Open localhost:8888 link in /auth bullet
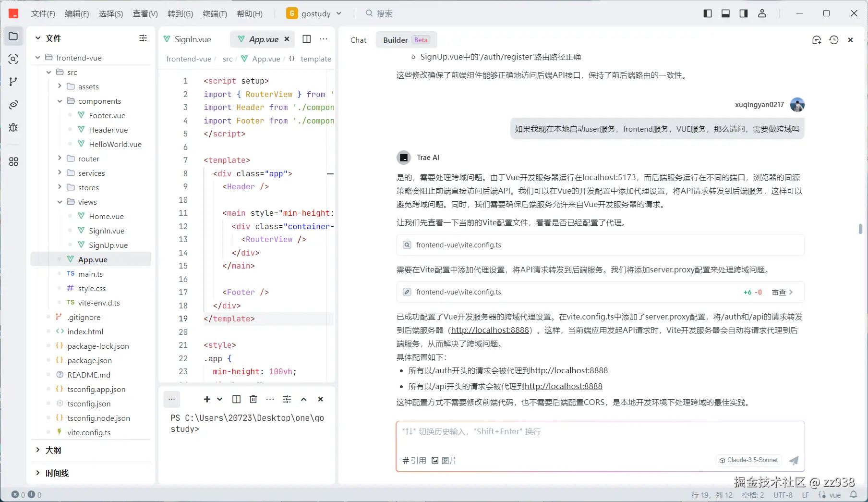Screen dimensions: 868x502 569,370
